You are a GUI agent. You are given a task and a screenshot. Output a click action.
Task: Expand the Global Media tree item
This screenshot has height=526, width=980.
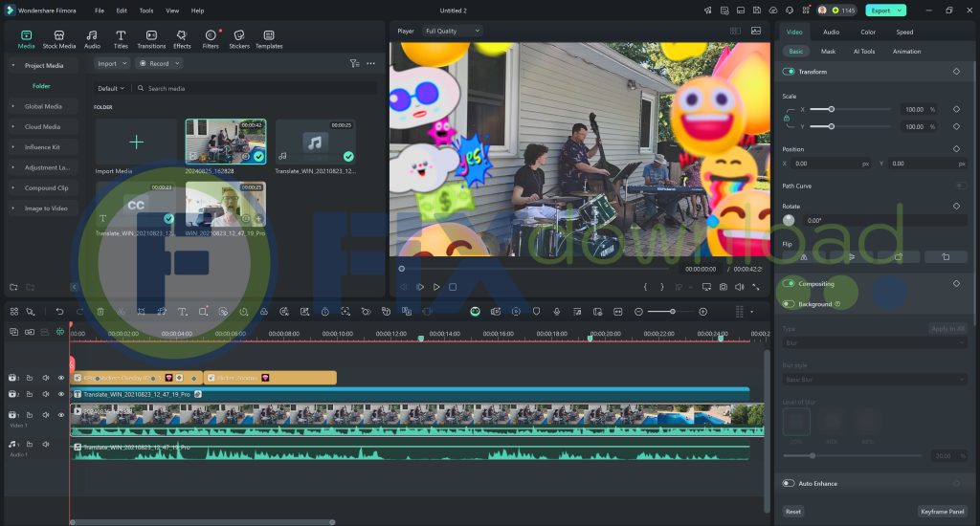13,106
